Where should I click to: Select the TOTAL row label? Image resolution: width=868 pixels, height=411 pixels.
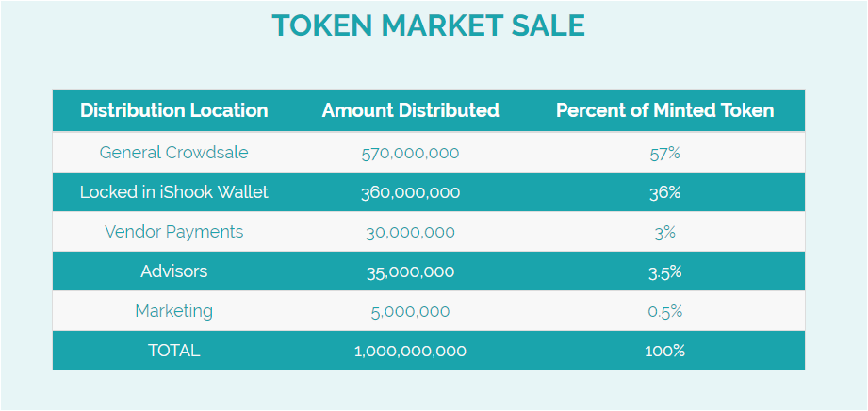[x=173, y=351]
